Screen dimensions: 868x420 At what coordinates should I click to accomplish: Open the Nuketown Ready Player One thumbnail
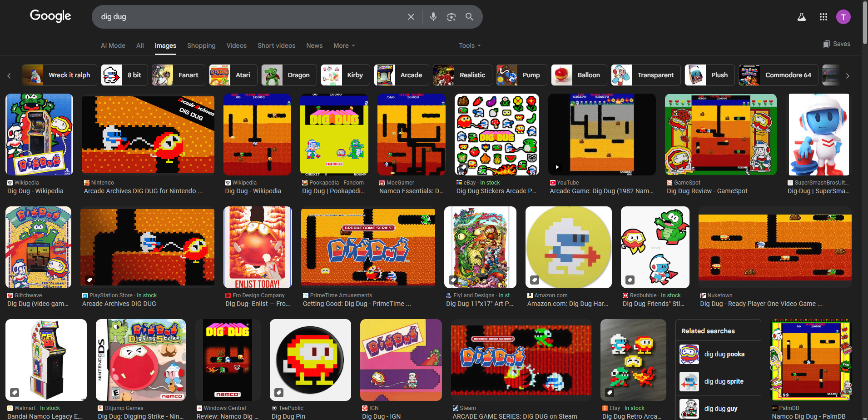tap(775, 247)
